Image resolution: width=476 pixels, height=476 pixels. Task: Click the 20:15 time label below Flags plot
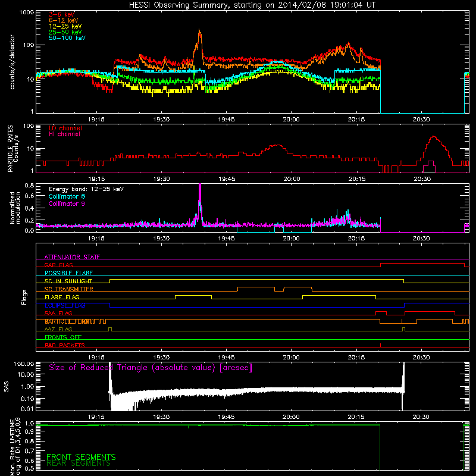click(x=356, y=358)
